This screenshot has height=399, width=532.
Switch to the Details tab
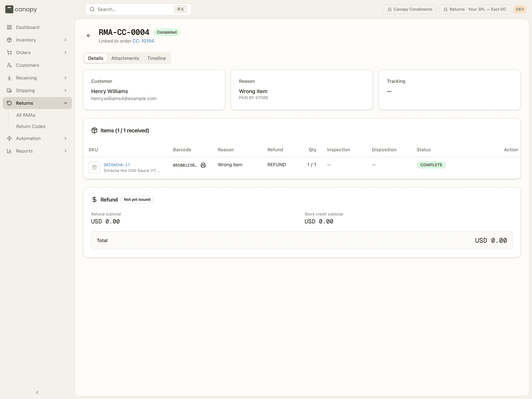[95, 58]
